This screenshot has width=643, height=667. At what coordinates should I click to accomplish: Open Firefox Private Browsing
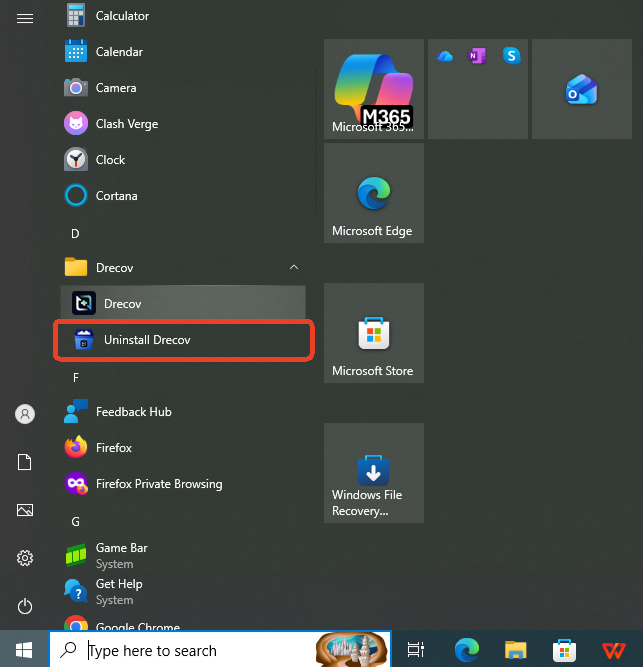[x=158, y=484]
